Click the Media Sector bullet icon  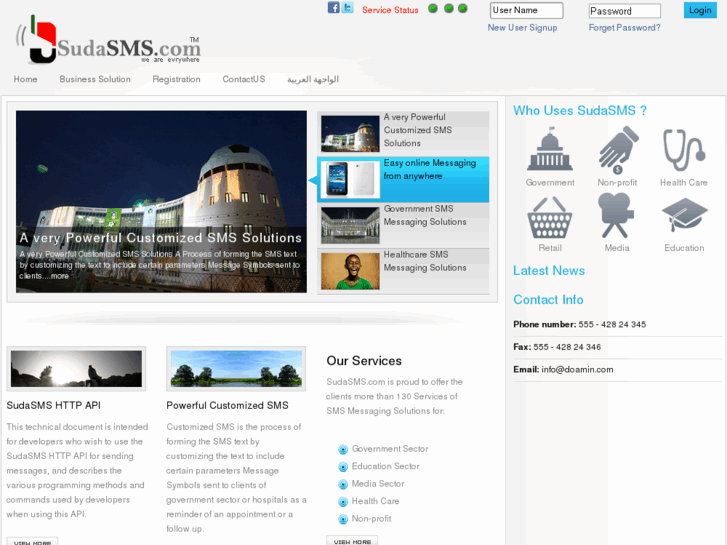tap(343, 485)
